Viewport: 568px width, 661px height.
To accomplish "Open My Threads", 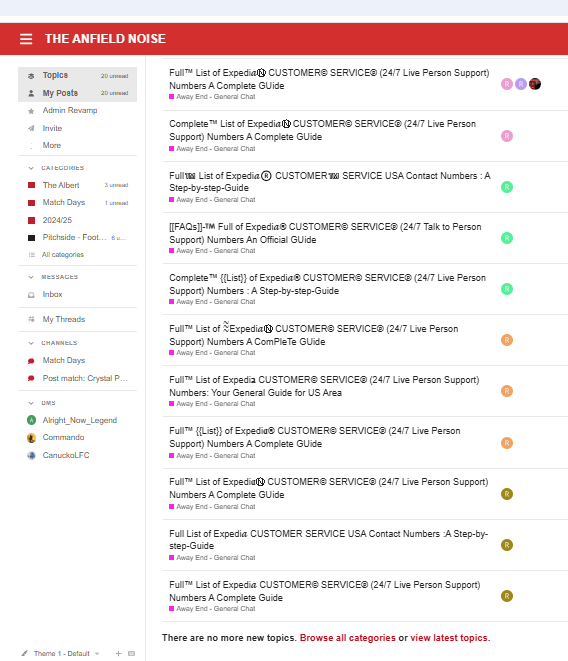I will [x=64, y=320].
